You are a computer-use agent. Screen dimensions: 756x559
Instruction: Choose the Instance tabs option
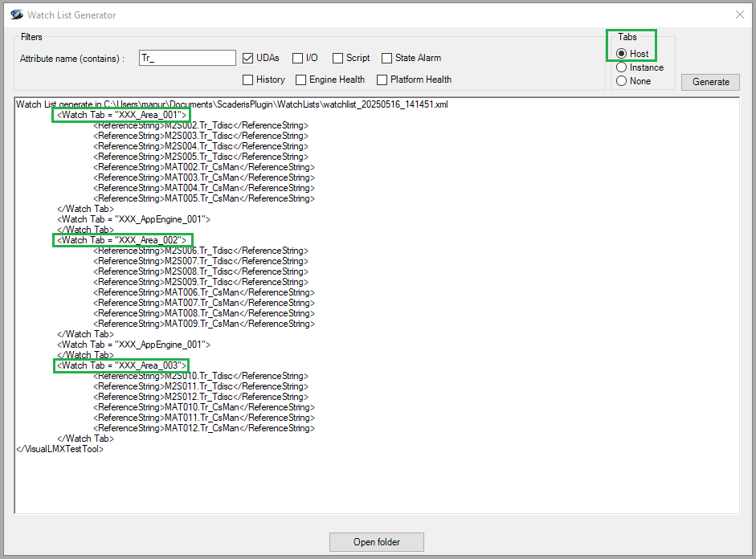[x=622, y=67]
